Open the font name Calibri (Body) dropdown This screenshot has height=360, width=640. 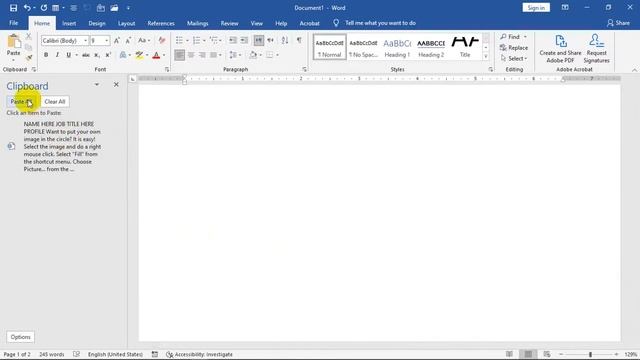point(85,40)
